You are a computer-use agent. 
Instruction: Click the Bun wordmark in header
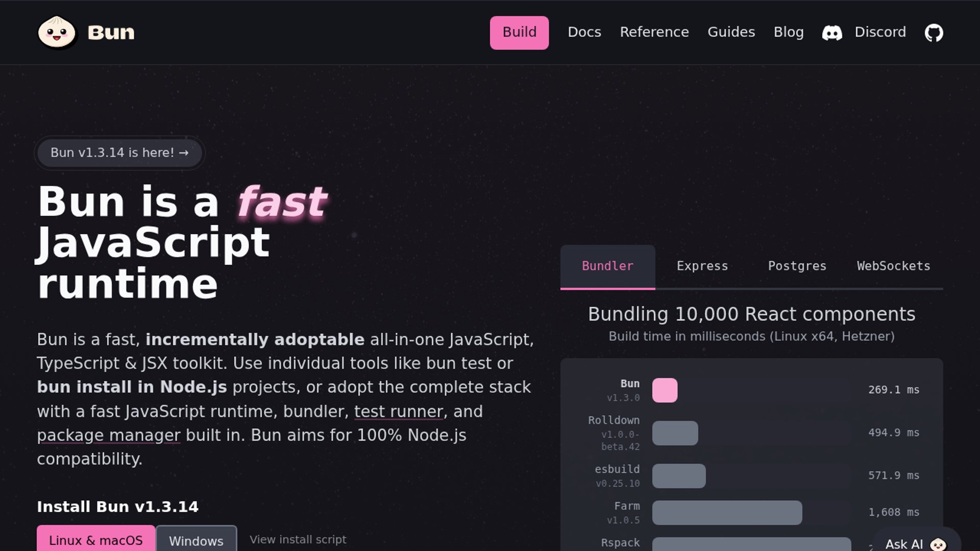click(111, 33)
